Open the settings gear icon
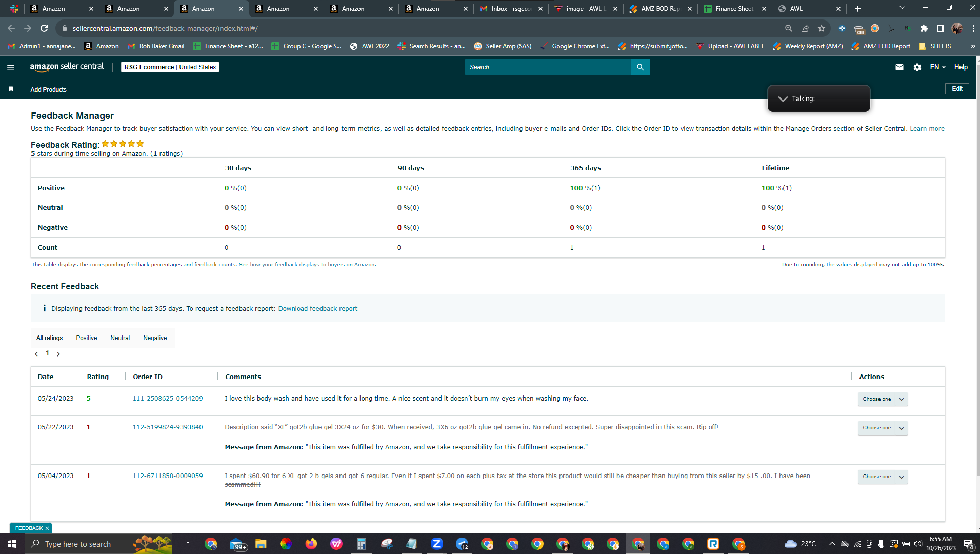This screenshot has height=554, width=980. (917, 67)
